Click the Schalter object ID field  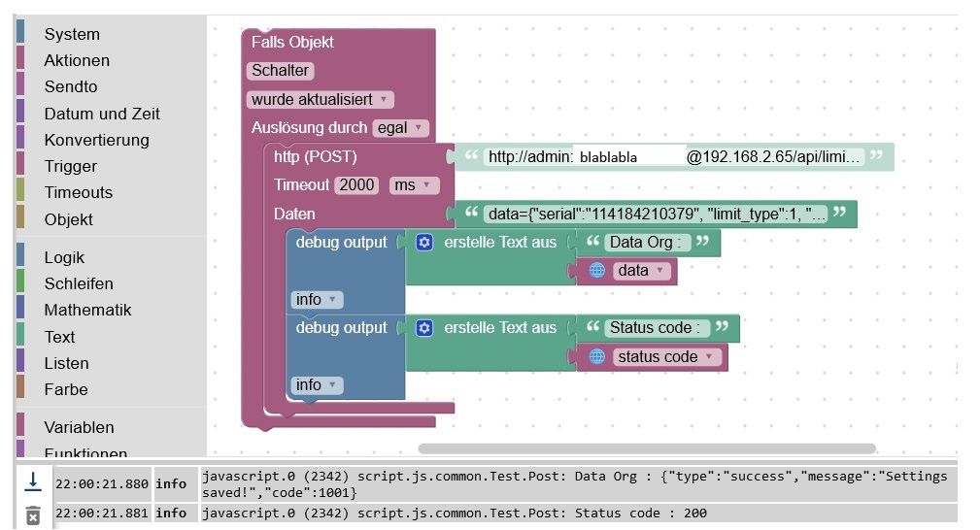280,71
